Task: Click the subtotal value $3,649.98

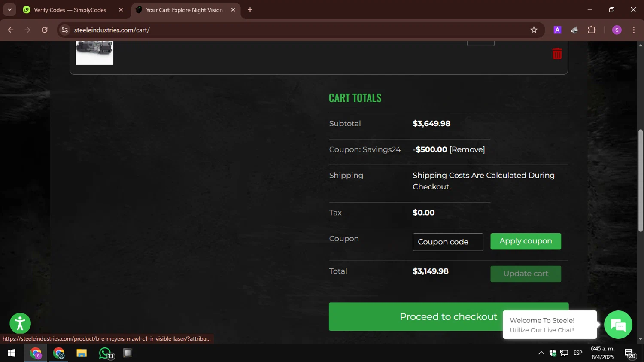Action: (431, 124)
